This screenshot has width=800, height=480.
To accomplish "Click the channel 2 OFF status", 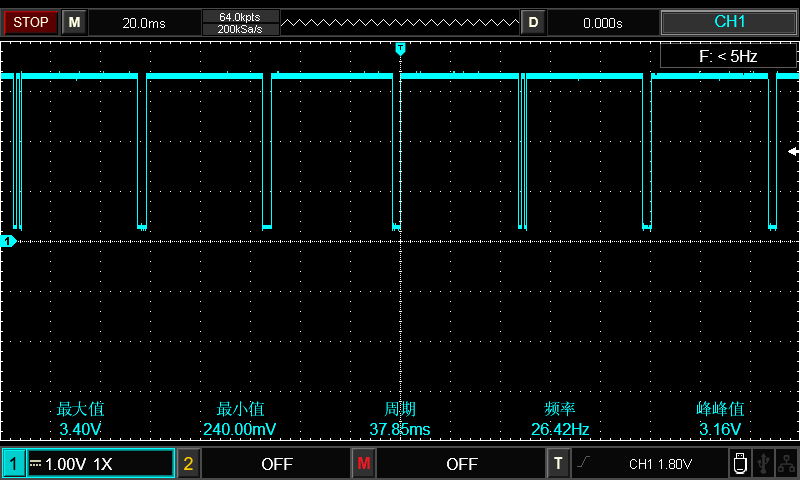I will (x=277, y=464).
